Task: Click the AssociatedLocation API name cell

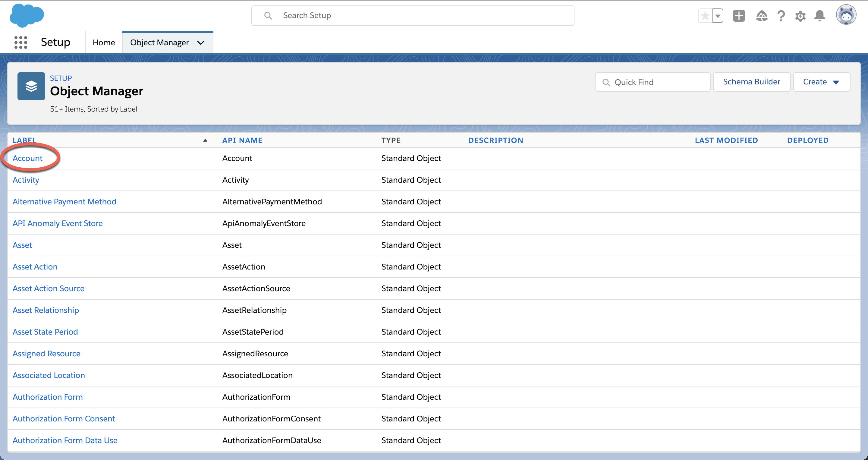Action: (x=257, y=375)
